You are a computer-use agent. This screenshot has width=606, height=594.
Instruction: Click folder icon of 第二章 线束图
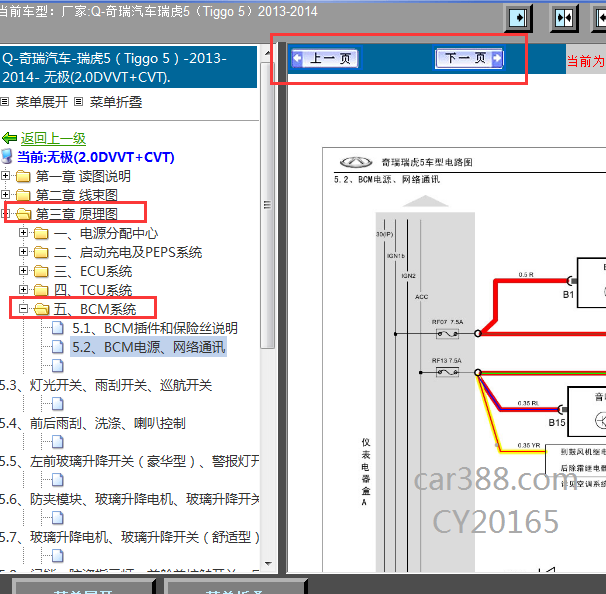point(23,195)
